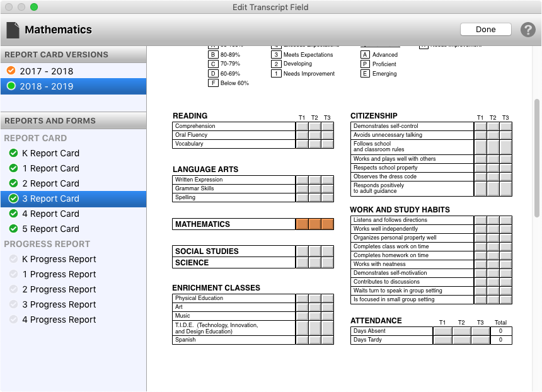
Task: Click the checkmark icon for 2 Report Card
Action: 13,183
